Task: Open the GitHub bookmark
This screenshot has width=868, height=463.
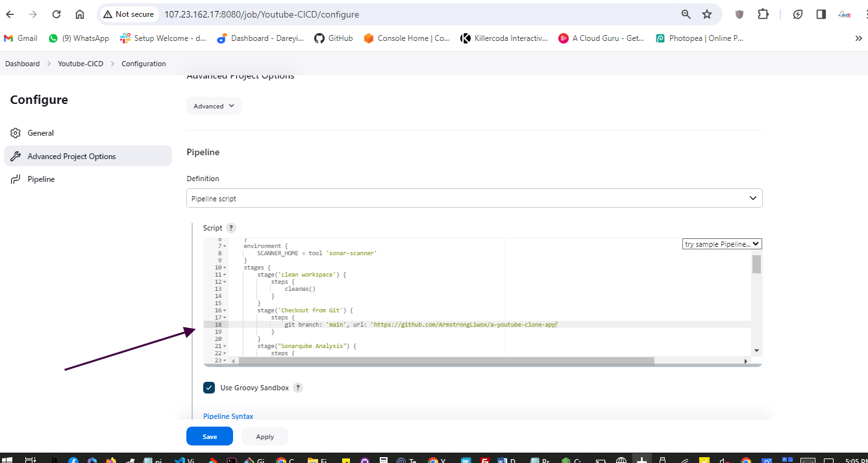Action: pos(334,38)
